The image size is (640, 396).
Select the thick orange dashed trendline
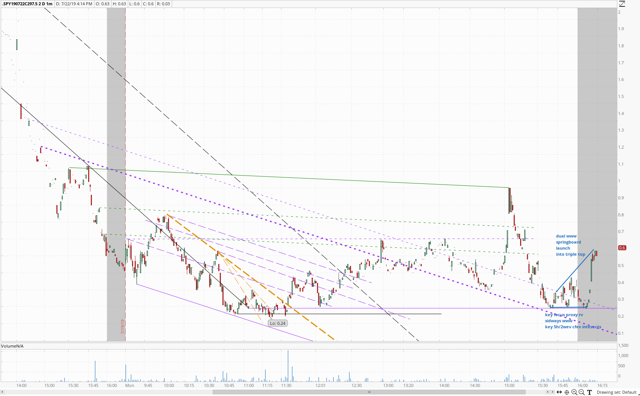point(251,277)
